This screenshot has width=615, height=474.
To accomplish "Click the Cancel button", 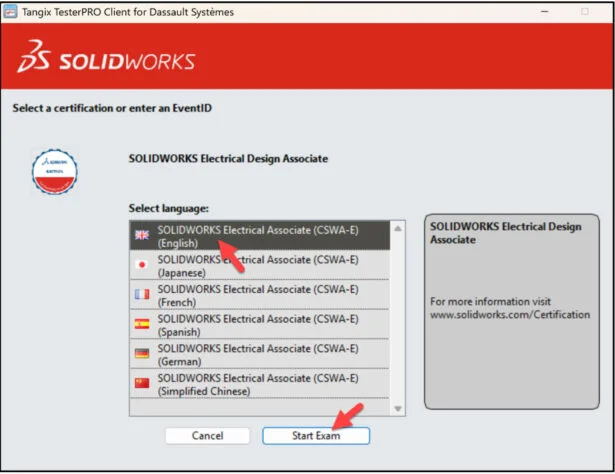I will tap(207, 436).
